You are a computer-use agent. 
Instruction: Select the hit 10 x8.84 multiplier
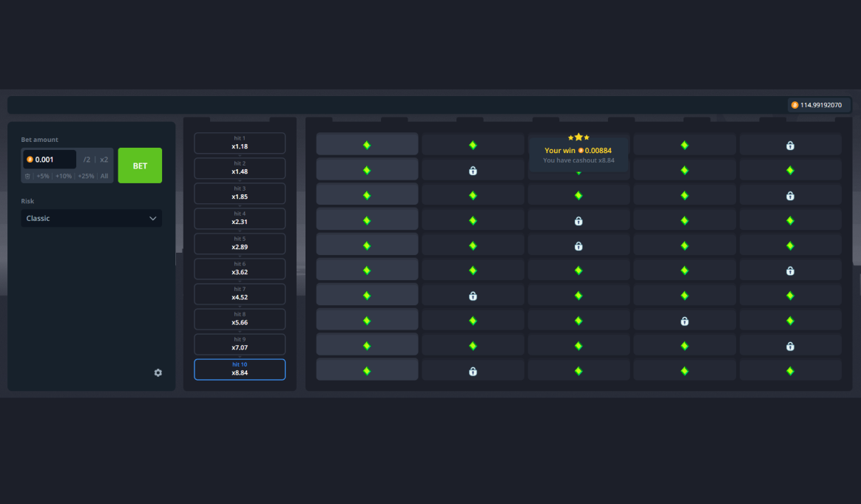(x=240, y=369)
